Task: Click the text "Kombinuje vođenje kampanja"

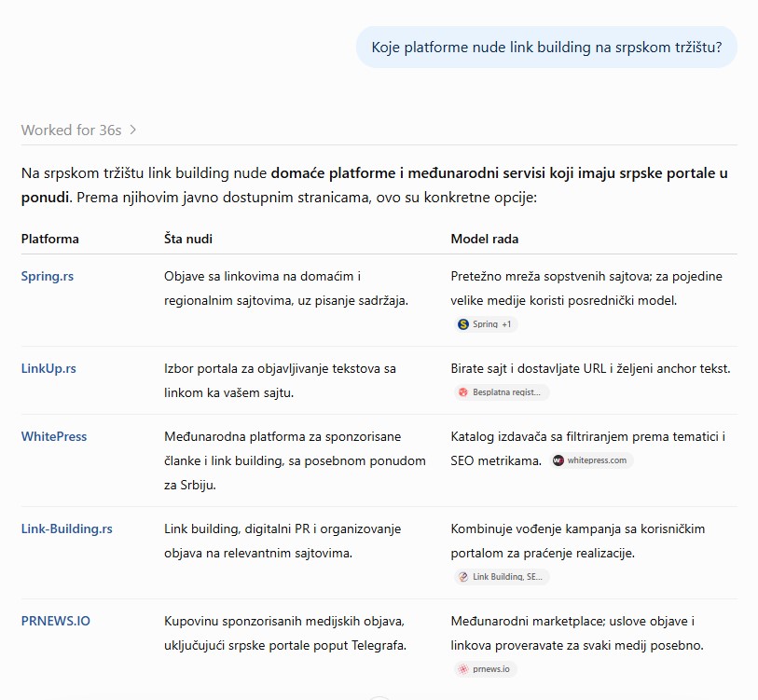Action: pos(536,528)
